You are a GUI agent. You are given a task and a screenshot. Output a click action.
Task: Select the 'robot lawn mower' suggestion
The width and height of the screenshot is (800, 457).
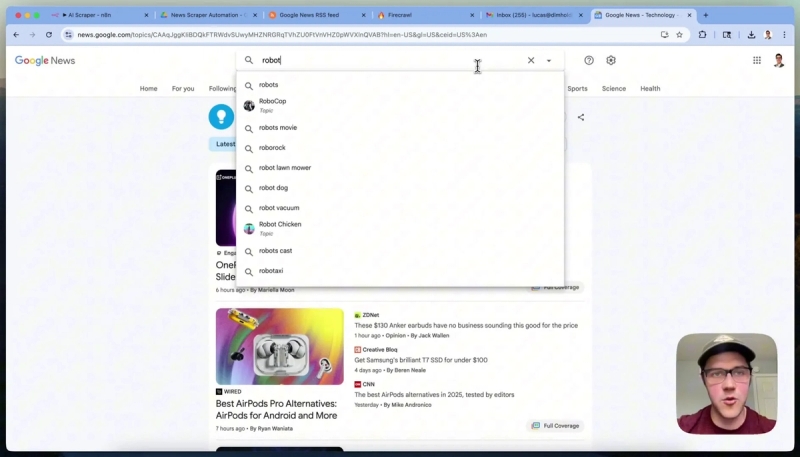tap(400, 168)
